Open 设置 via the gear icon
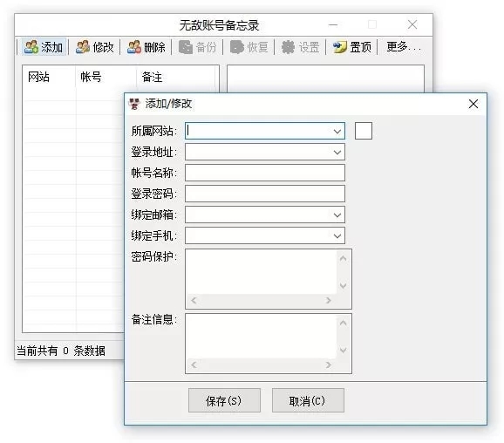Viewport: 504px width, 443px height. [x=288, y=47]
